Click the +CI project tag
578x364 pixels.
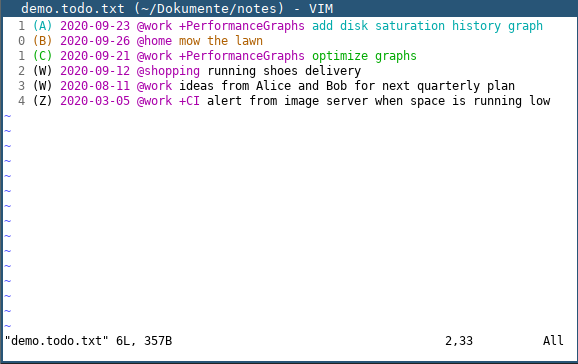coord(189,101)
